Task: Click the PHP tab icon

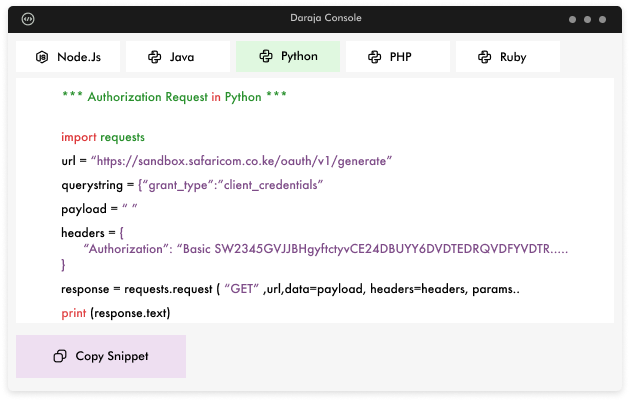Action: (x=374, y=57)
